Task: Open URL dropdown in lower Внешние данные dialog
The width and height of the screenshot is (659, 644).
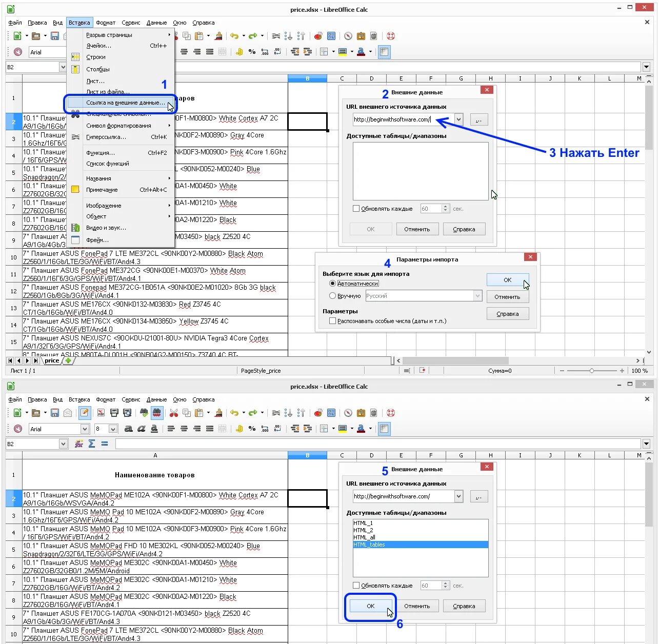Action: tap(458, 496)
